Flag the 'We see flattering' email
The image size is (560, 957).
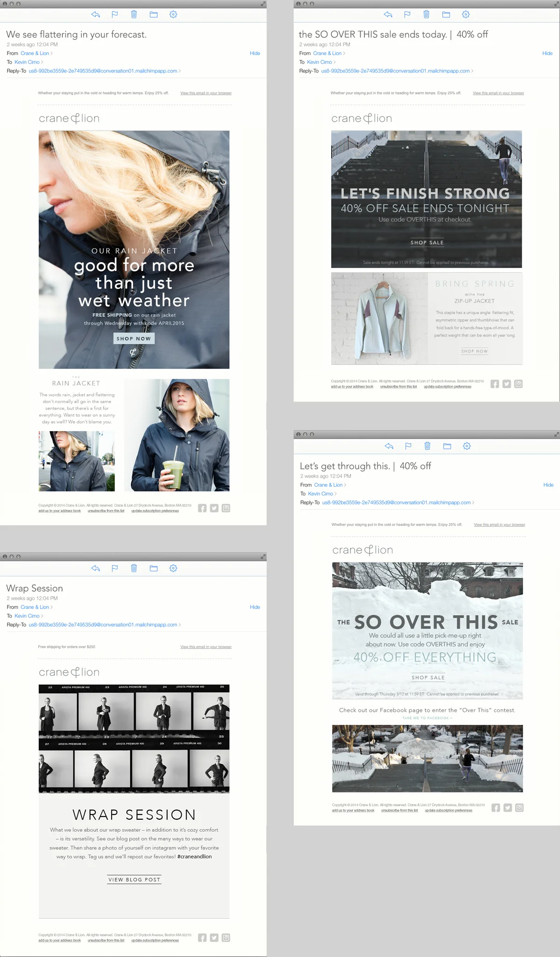(115, 14)
